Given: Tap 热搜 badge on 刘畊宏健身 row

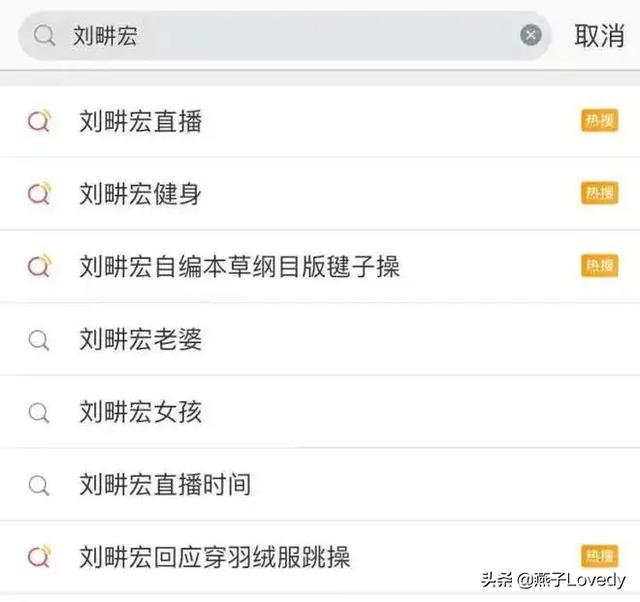Looking at the screenshot, I should pos(600,193).
